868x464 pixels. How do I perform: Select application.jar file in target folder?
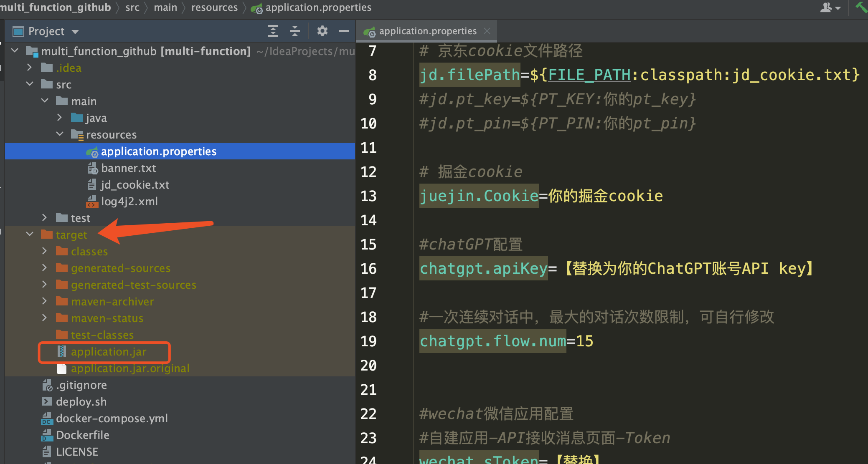tap(108, 352)
